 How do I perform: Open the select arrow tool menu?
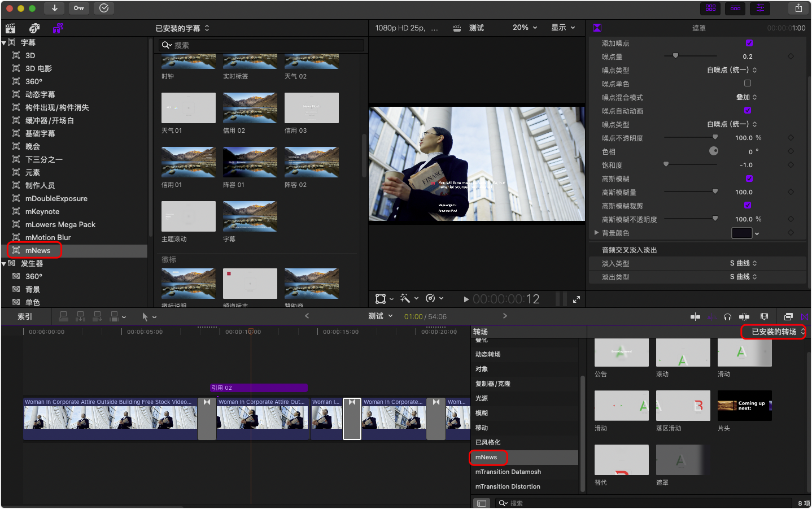coord(149,317)
